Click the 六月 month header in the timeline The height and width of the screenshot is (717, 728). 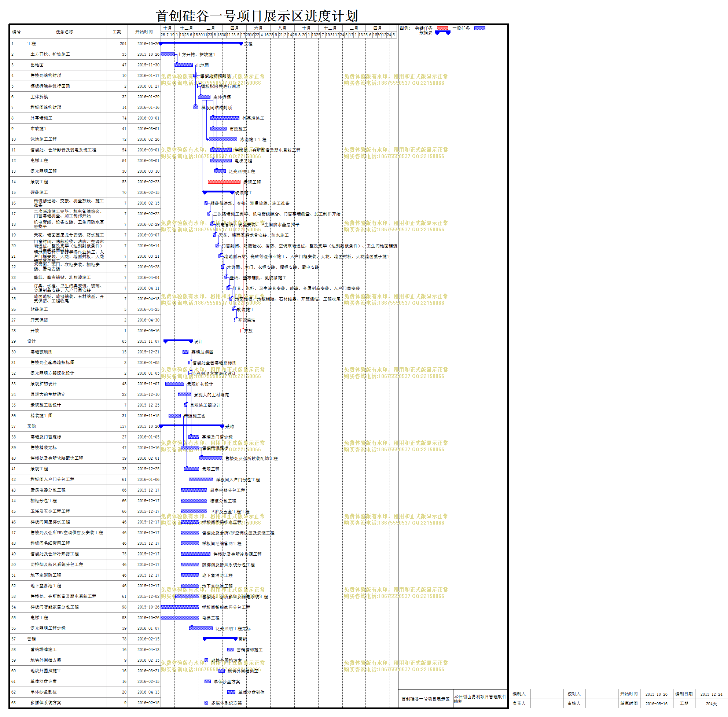click(258, 28)
